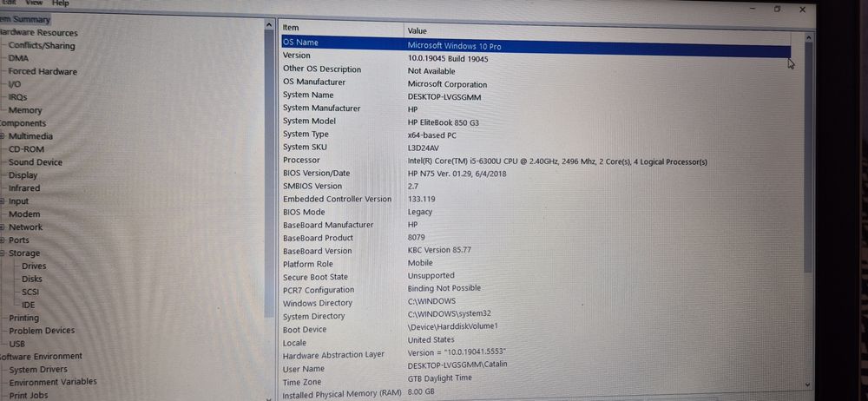Select the SMBIOS Version row
Screen dimensions: 868x401
tap(536, 186)
